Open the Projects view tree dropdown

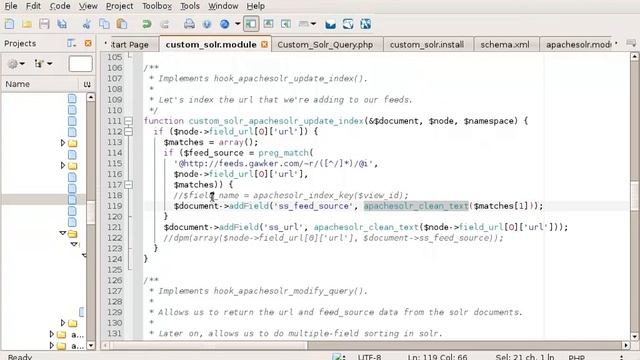[x=43, y=64]
